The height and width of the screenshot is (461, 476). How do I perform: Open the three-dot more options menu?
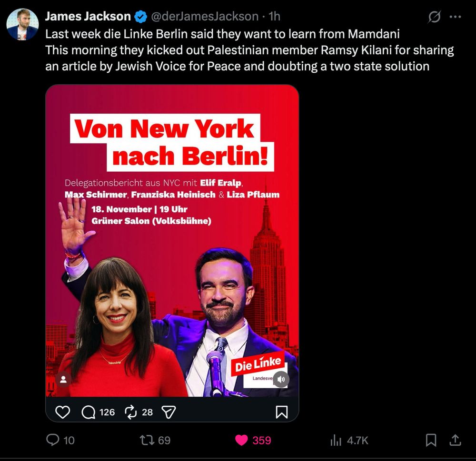coord(456,17)
